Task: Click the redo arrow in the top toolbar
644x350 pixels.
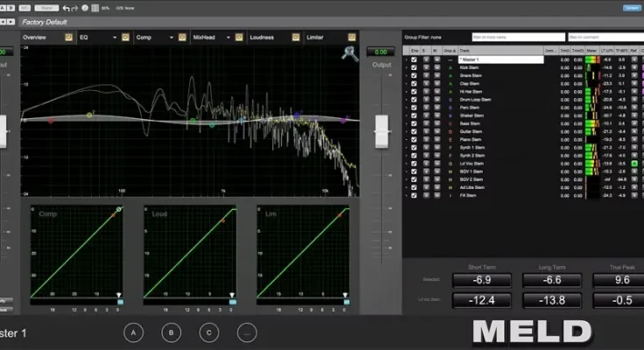Action: click(76, 8)
